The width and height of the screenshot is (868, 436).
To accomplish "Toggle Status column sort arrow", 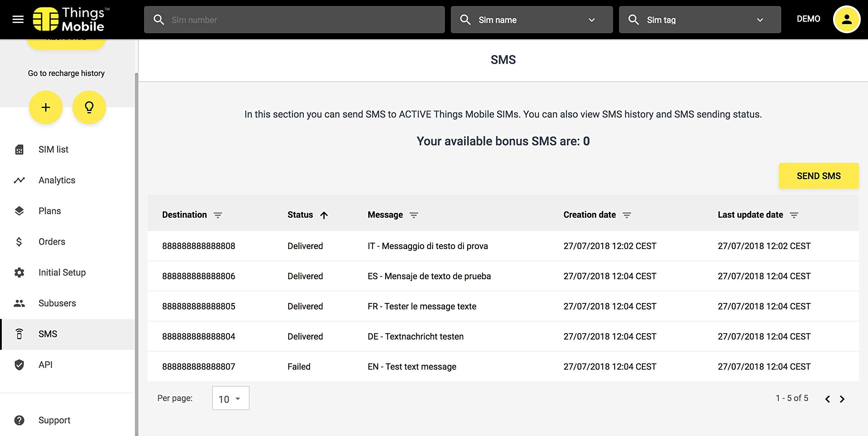I will click(x=324, y=215).
